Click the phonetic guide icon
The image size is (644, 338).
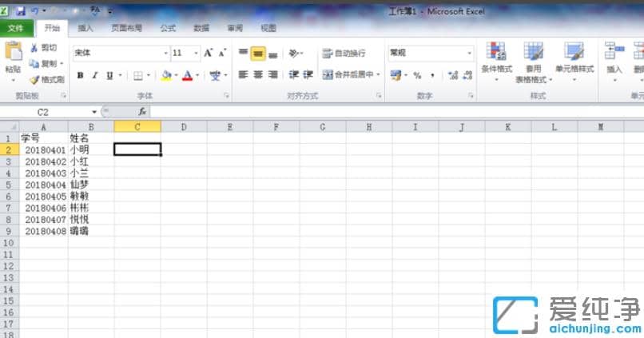pos(215,76)
